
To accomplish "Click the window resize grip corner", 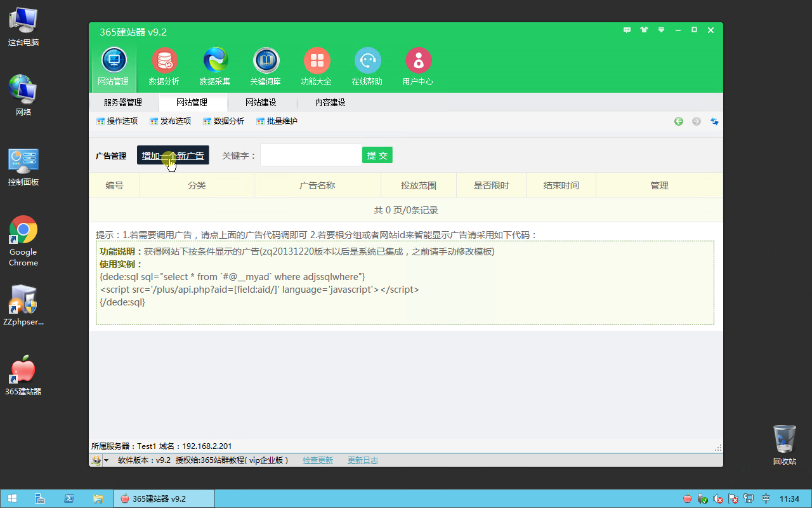I will coord(718,448).
